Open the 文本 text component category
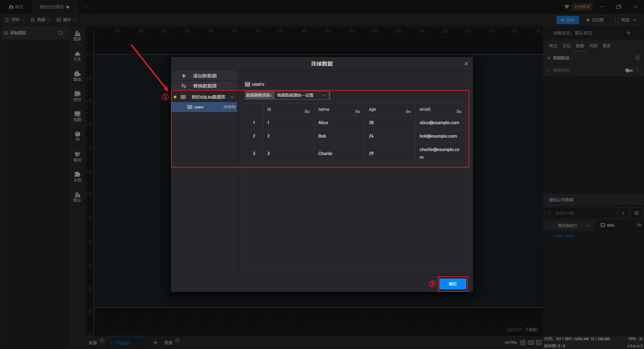This screenshot has height=349, width=644. click(77, 56)
